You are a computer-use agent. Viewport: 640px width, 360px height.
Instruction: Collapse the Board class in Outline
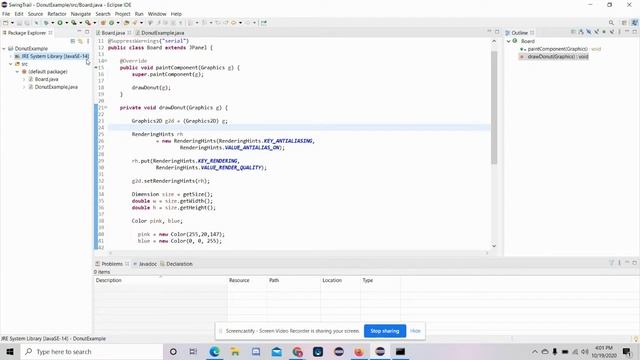pyautogui.click(x=509, y=41)
